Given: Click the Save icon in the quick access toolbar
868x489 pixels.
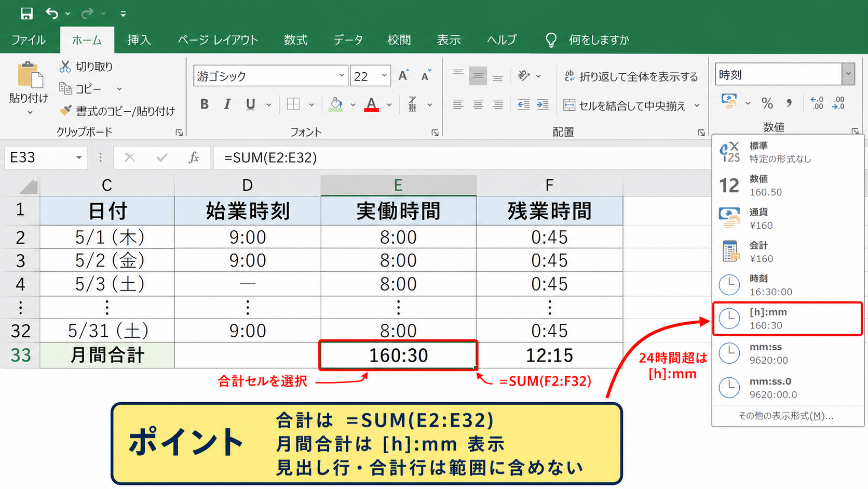Looking at the screenshot, I should click(26, 14).
